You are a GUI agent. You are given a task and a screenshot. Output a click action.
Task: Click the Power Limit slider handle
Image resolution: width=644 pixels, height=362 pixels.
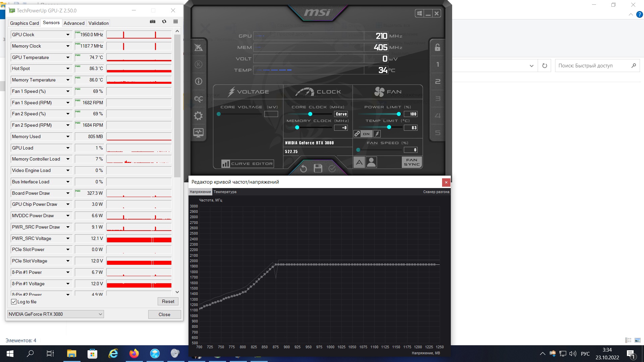point(398,114)
